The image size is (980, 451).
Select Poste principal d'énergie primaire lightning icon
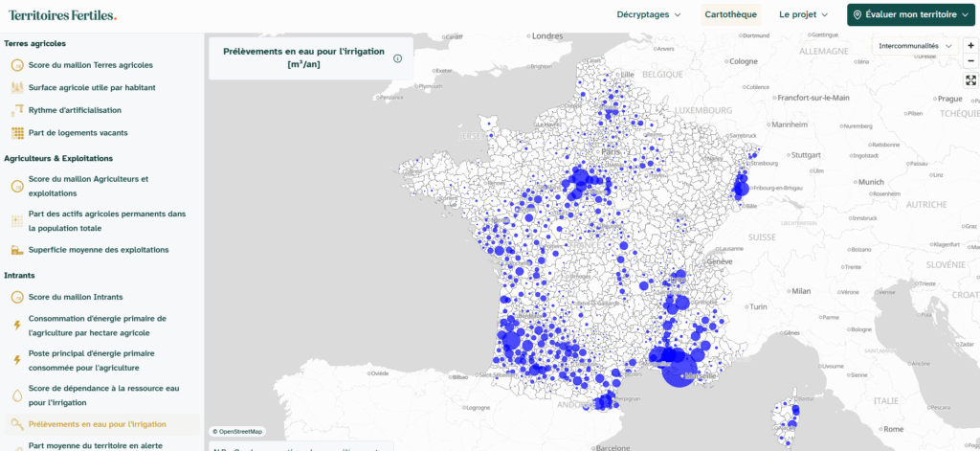(x=17, y=360)
